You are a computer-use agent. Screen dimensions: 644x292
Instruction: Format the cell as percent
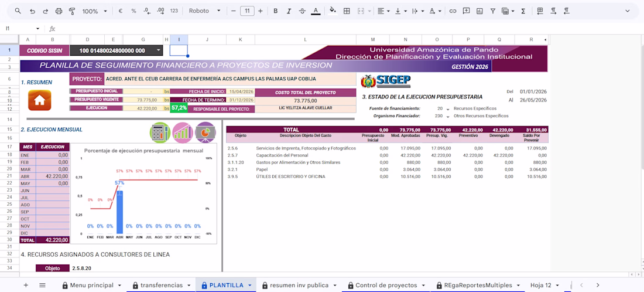(133, 11)
